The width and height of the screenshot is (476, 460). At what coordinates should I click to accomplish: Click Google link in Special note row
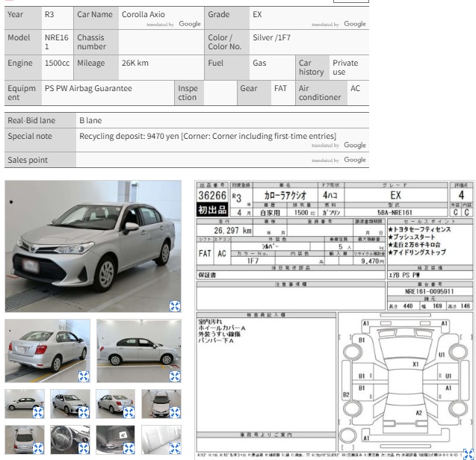coord(355,145)
